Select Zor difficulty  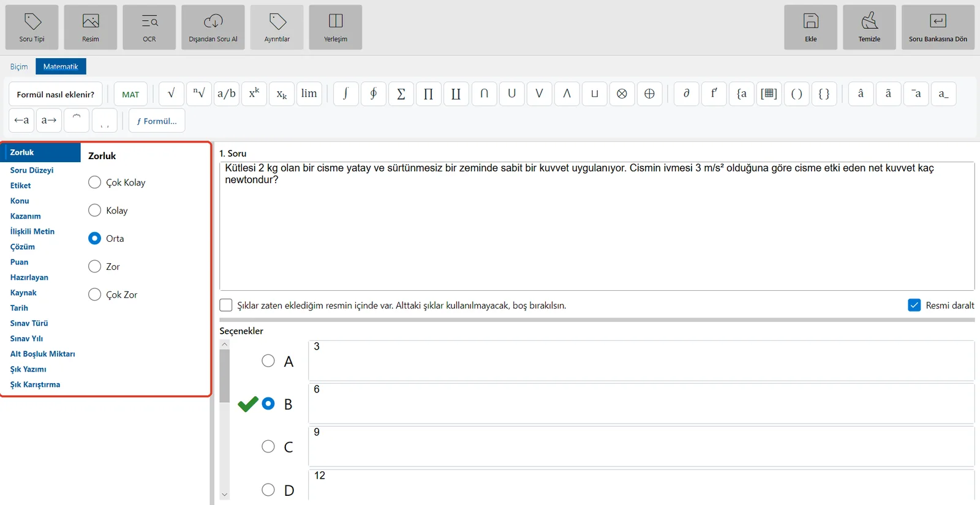pyautogui.click(x=94, y=266)
